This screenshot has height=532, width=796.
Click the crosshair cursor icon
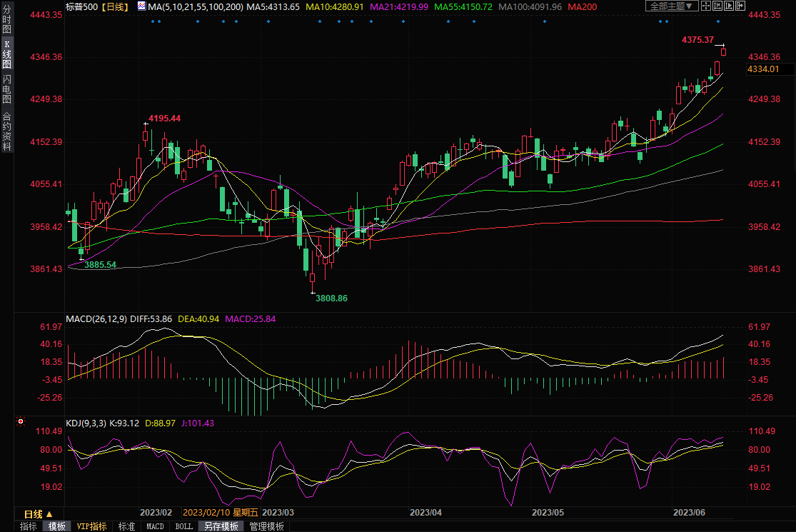click(705, 6)
